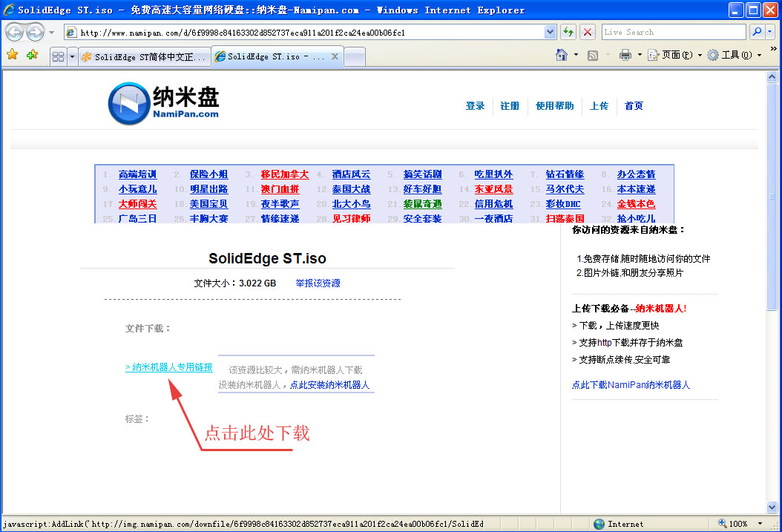Click the RSS feeds toolbar icon
The width and height of the screenshot is (782, 532).
coord(593,56)
